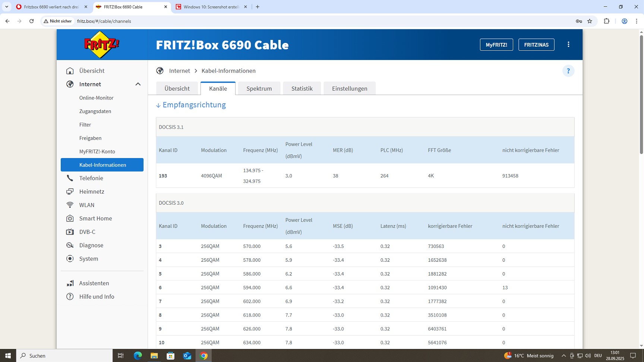The height and width of the screenshot is (362, 644).
Task: Click the channel 193 row ID
Action: [163, 176]
